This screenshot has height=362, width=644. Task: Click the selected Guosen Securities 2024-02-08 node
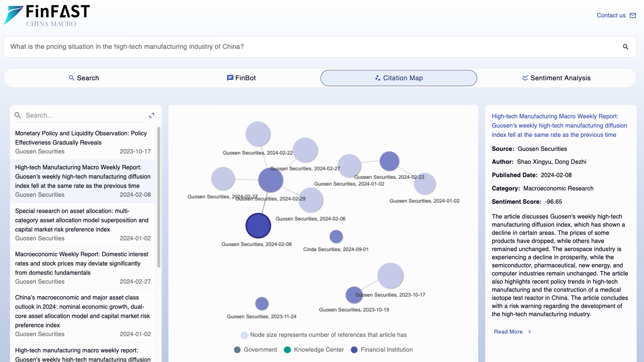tap(258, 226)
